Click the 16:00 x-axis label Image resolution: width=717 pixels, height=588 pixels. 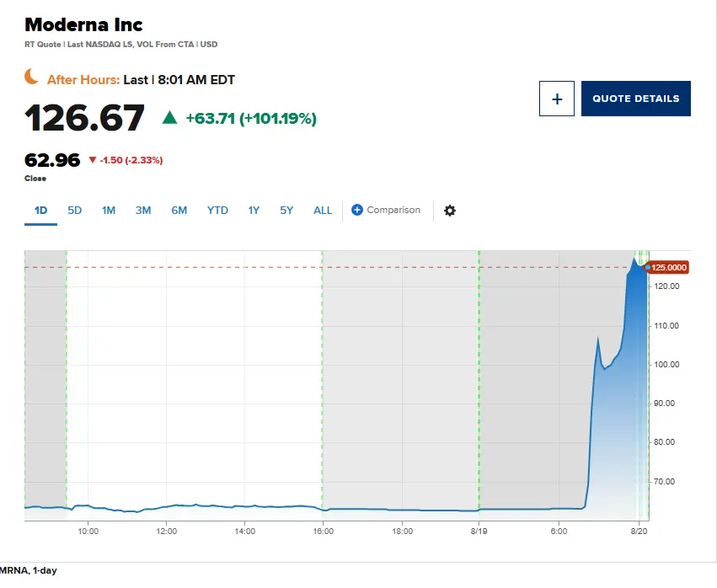pyautogui.click(x=324, y=532)
